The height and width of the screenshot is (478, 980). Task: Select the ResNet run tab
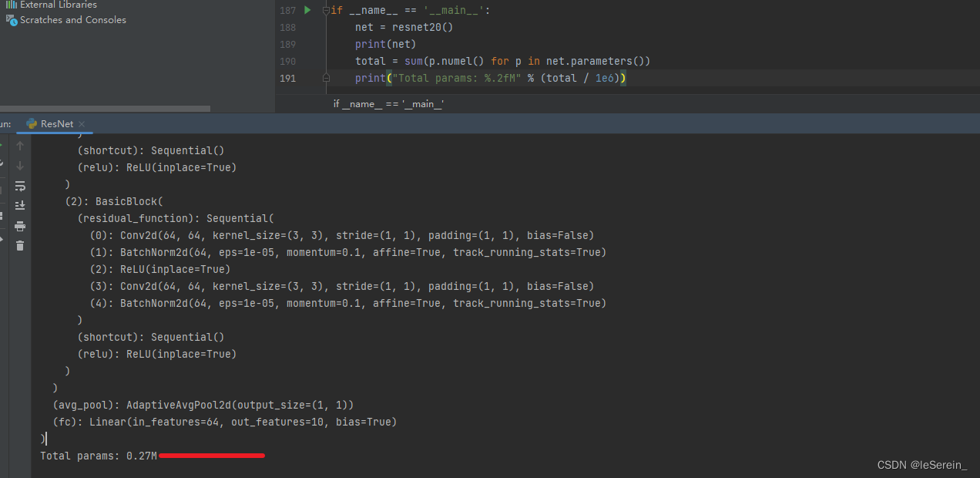click(x=55, y=124)
